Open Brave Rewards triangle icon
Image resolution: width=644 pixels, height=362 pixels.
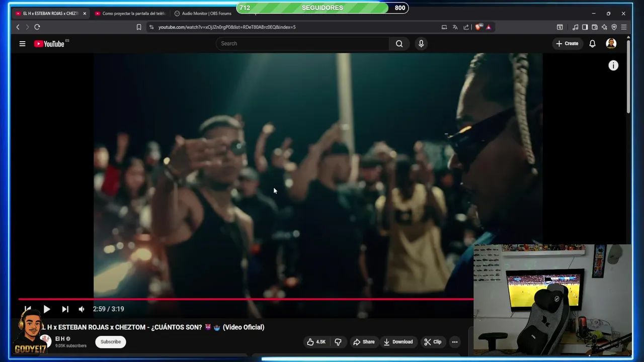(489, 27)
